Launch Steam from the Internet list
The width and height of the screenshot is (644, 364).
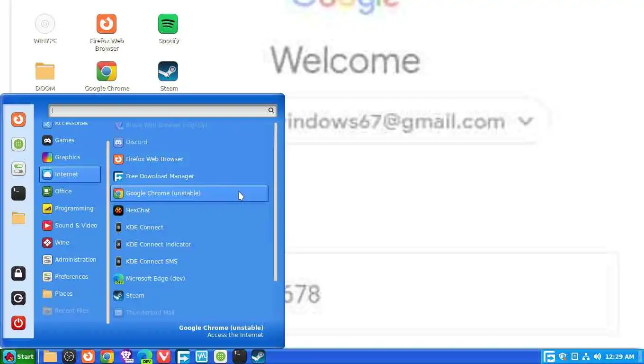point(189,296)
